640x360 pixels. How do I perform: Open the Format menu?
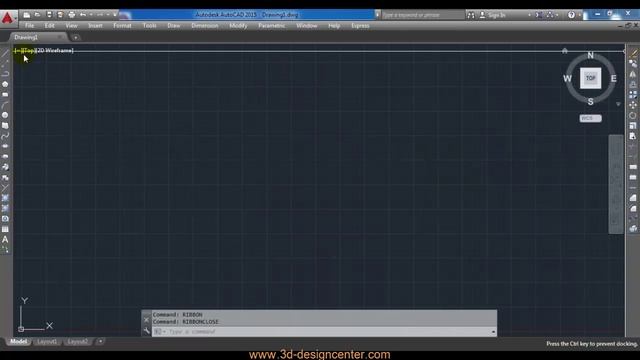pyautogui.click(x=122, y=26)
